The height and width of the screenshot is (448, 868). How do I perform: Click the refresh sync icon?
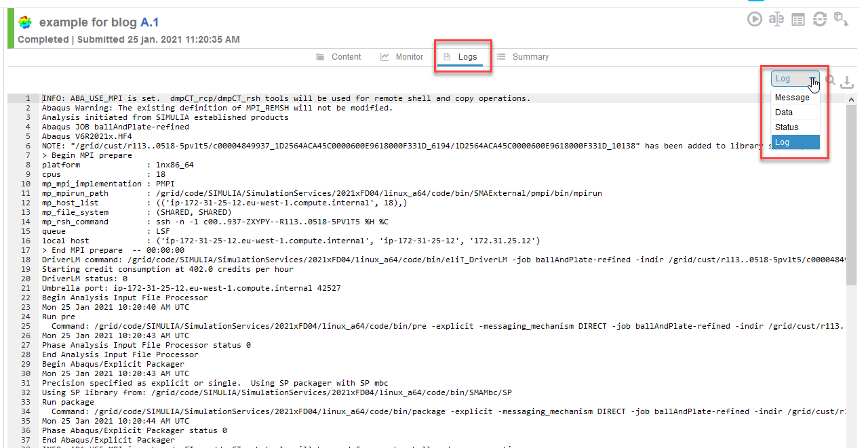[x=820, y=20]
